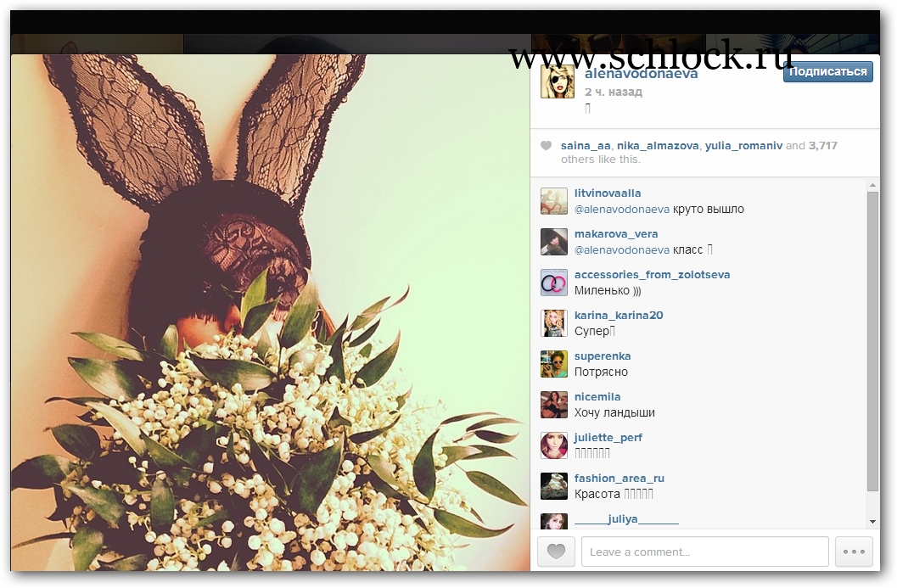The height and width of the screenshot is (588, 897).
Task: Open alenavodonaeva's profile avatar
Action: pyautogui.click(x=558, y=81)
